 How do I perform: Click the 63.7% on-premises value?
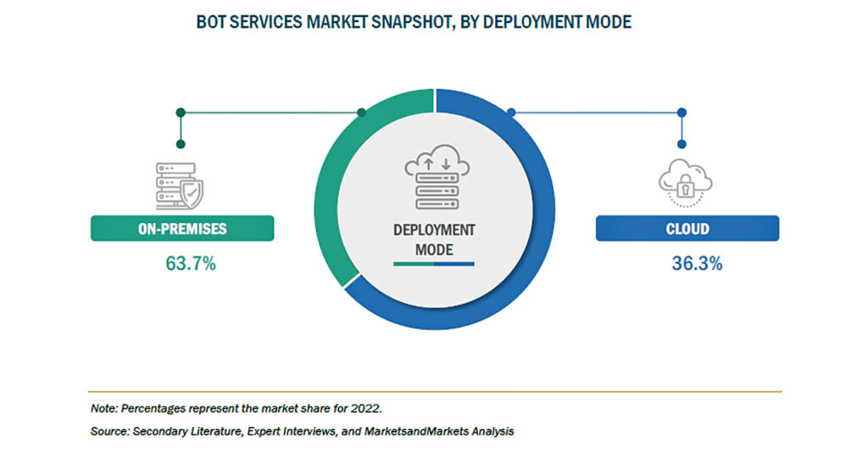tap(191, 263)
